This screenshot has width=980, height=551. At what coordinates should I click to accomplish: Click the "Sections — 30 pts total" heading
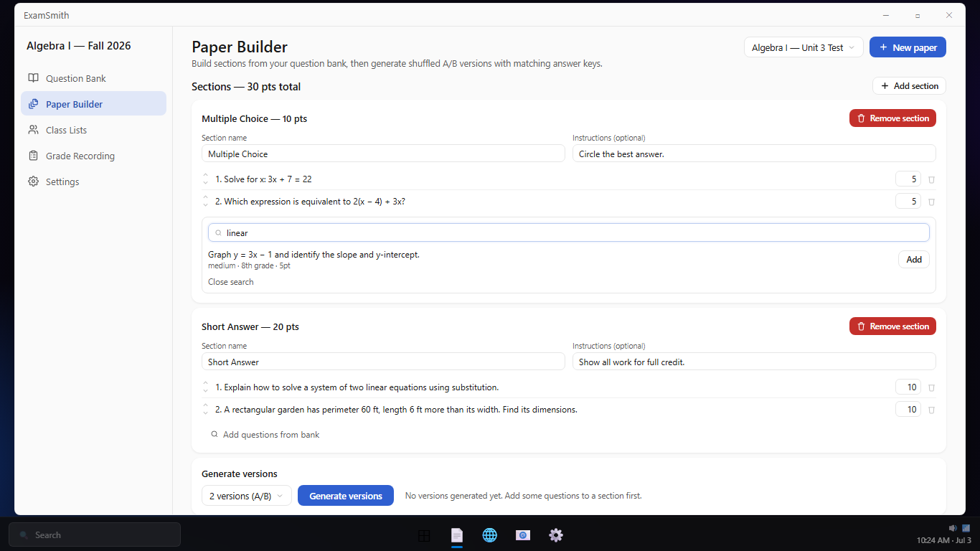(x=246, y=87)
